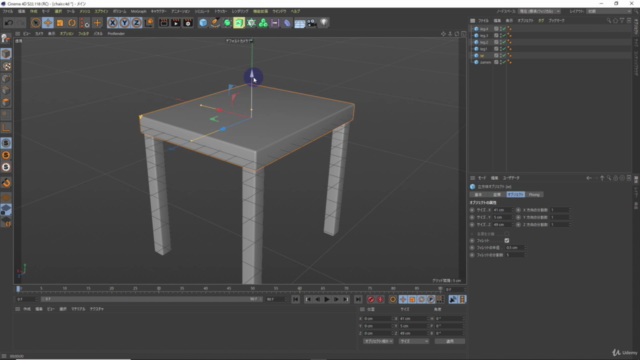Toggle the coordinate system icon beside Z

(x=149, y=23)
